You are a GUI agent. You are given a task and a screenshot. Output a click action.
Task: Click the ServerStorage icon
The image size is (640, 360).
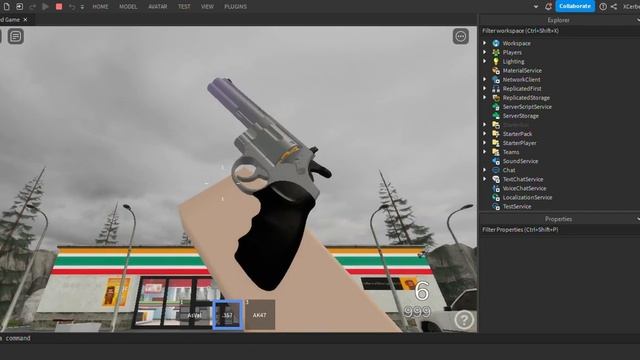(496, 116)
